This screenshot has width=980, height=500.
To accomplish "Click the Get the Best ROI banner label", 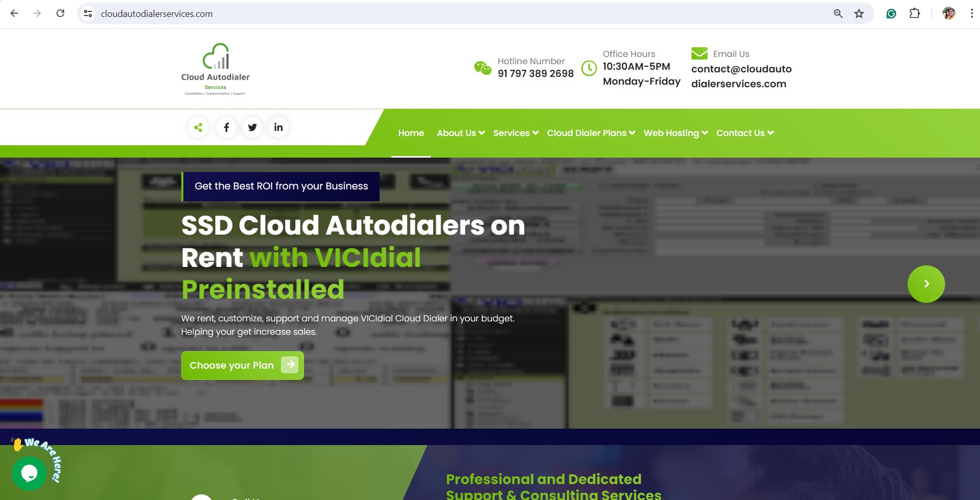I will point(281,186).
